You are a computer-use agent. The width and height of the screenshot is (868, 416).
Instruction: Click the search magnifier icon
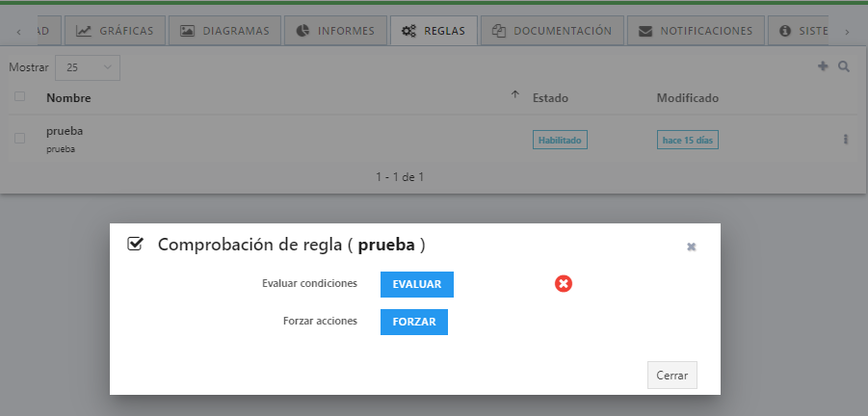pos(844,67)
